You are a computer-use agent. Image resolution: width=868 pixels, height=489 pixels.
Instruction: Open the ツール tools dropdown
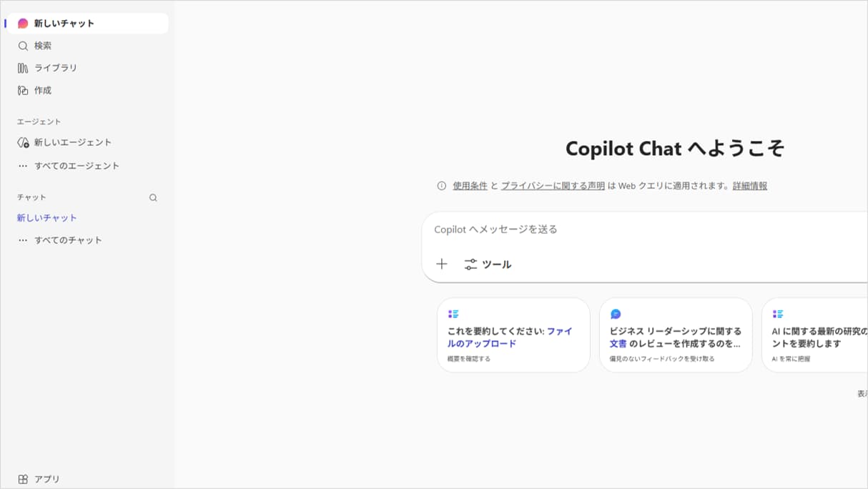pyautogui.click(x=488, y=265)
